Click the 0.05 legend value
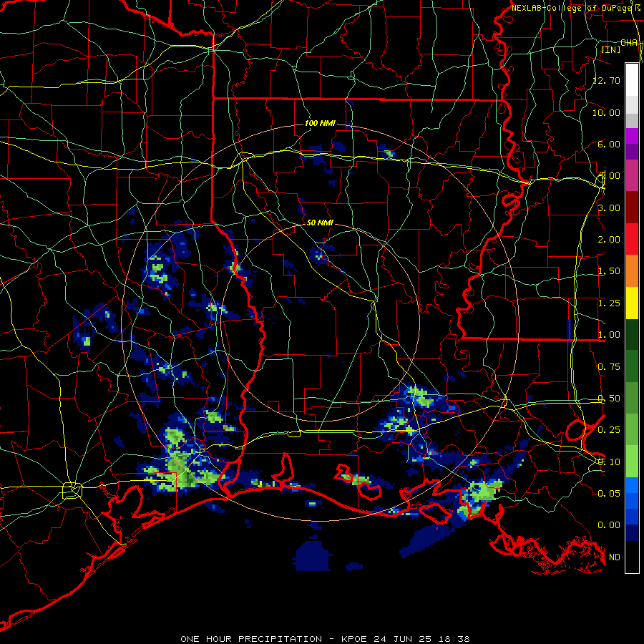Viewport: 644px width, 644px height. (x=609, y=493)
